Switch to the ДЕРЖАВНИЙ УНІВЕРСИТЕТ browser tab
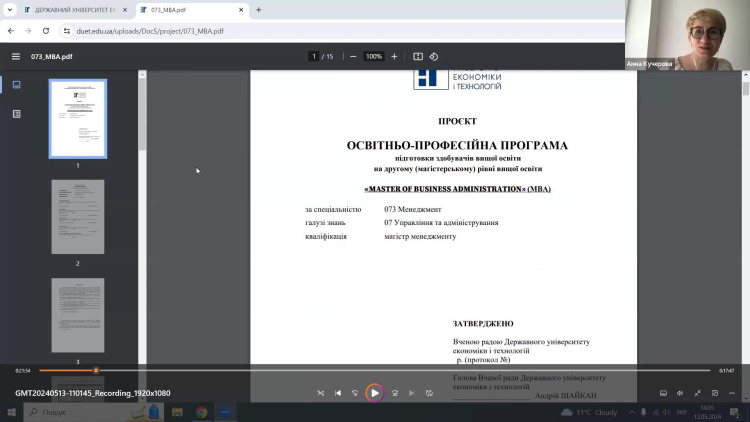750x422 pixels. point(70,10)
